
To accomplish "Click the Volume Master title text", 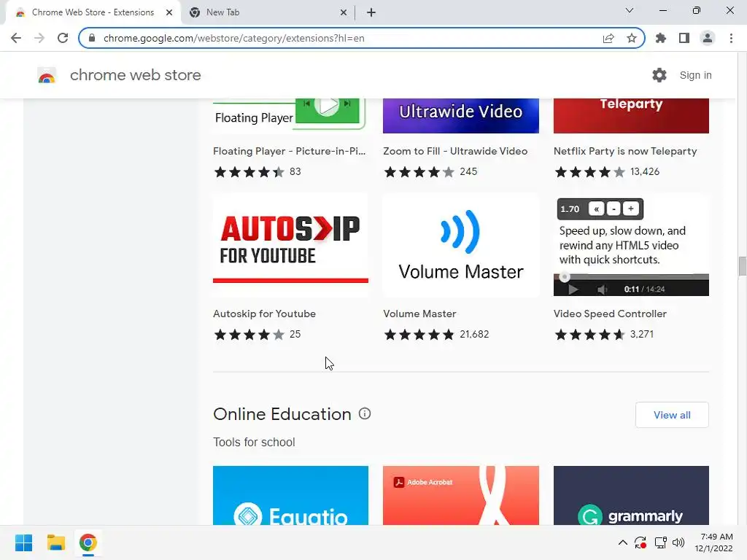I will pos(419,314).
